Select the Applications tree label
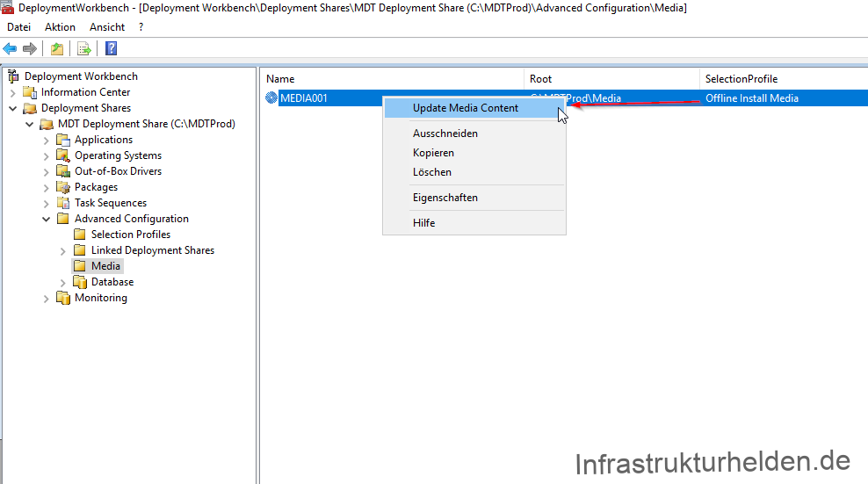Image resolution: width=868 pixels, height=484 pixels. (x=104, y=140)
